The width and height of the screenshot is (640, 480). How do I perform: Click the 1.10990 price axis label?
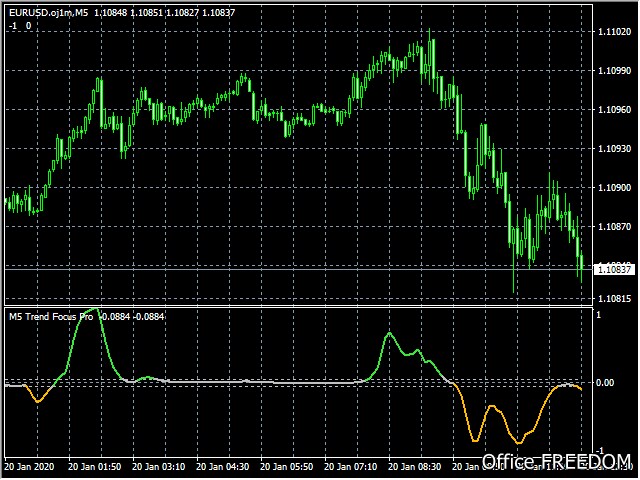pyautogui.click(x=614, y=71)
